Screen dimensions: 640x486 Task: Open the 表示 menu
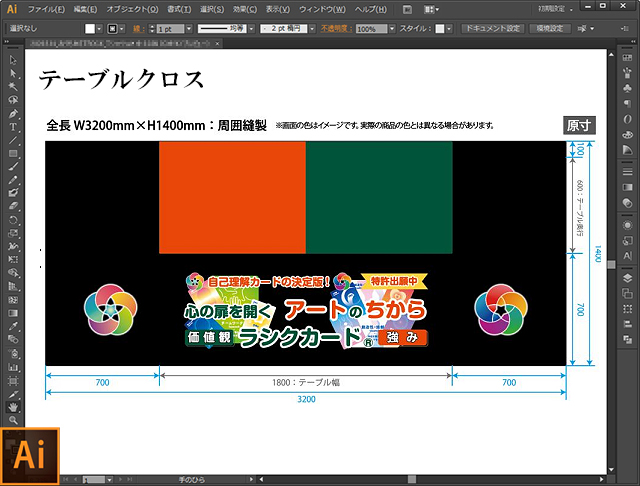pos(278,9)
